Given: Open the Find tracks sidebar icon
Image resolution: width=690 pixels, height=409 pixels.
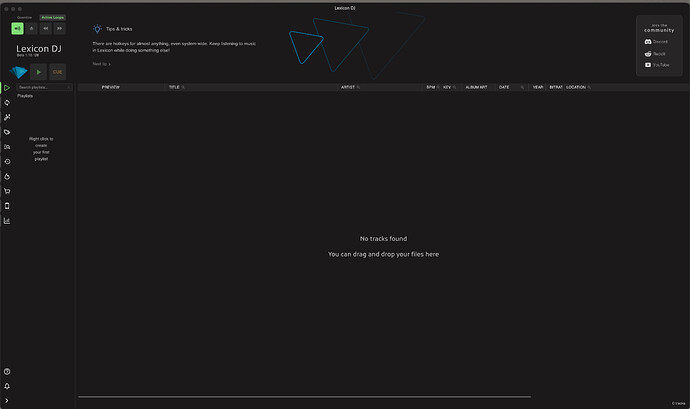Looking at the screenshot, I should click(x=7, y=147).
